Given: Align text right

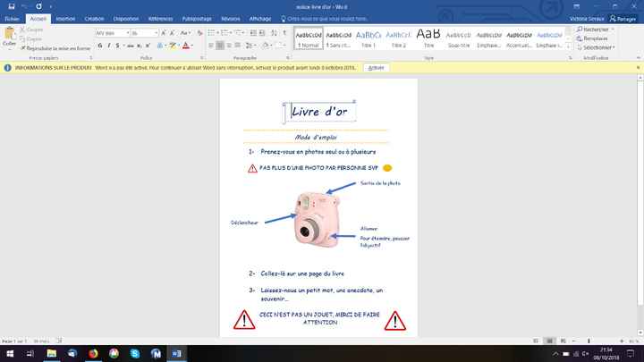Looking at the screenshot, I should tap(229, 46).
